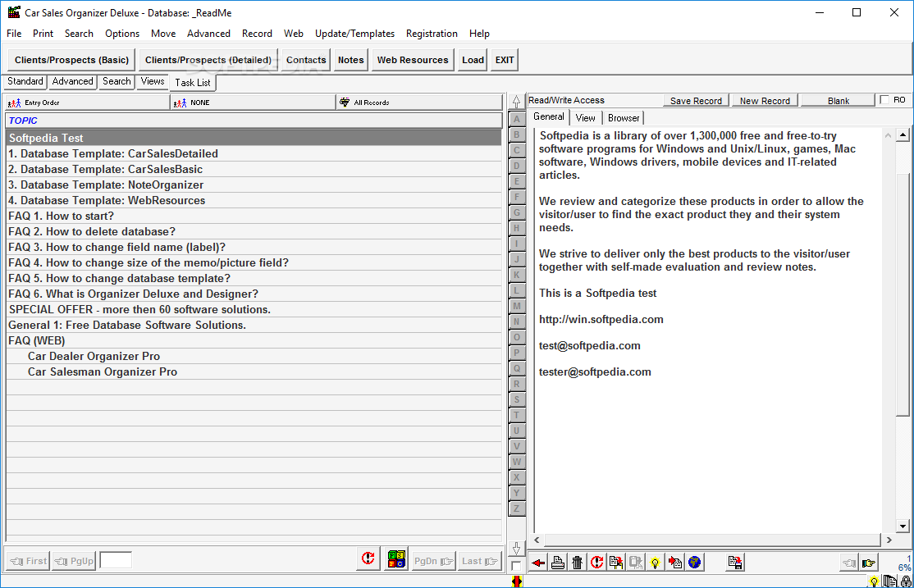
Task: Click the printer icon in record toolbar
Action: (x=558, y=563)
